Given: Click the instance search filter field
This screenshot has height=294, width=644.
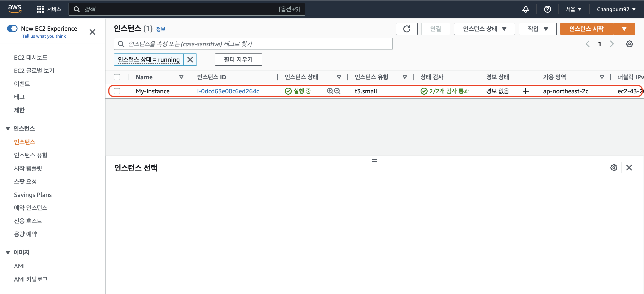Looking at the screenshot, I should pyautogui.click(x=253, y=44).
